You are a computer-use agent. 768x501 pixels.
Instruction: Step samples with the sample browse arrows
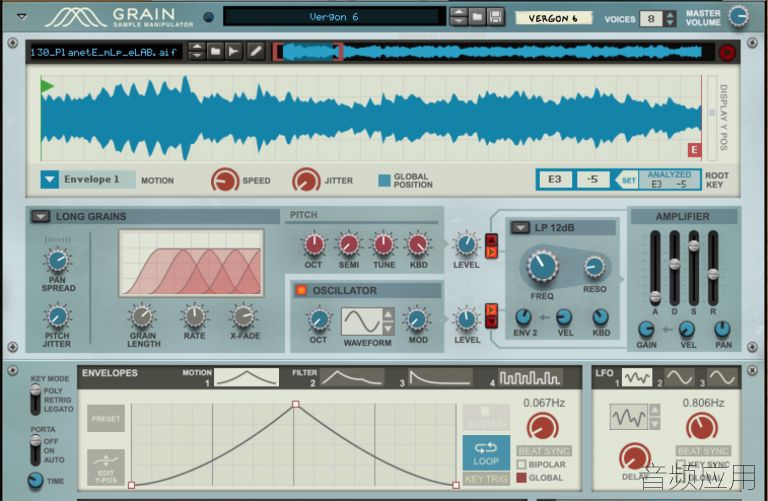tap(196, 51)
